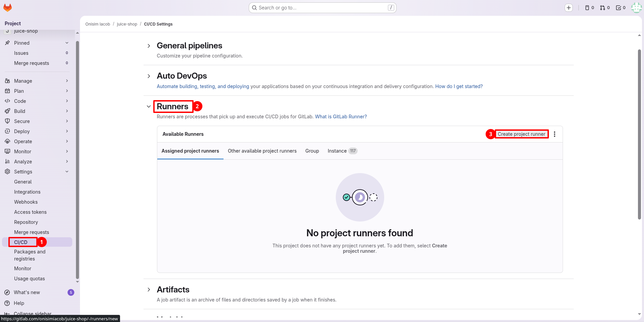Click the user avatar in top right
Viewport: 644px width, 322px height.
tap(636, 8)
